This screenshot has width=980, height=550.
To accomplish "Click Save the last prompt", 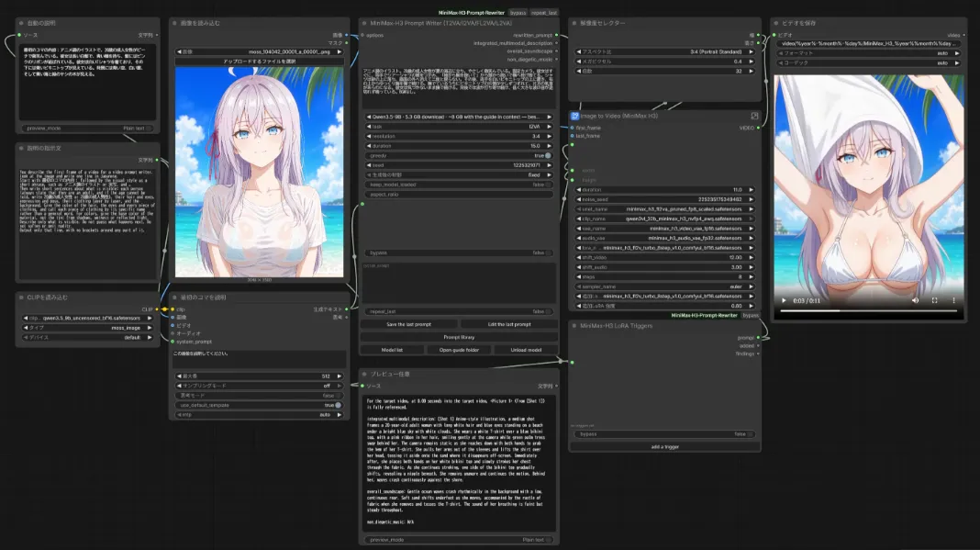I will (408, 324).
